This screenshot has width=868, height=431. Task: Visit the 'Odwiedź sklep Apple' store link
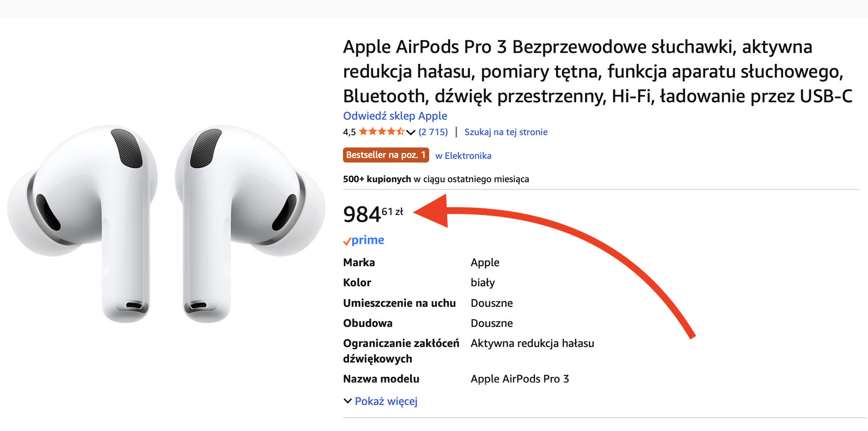395,116
